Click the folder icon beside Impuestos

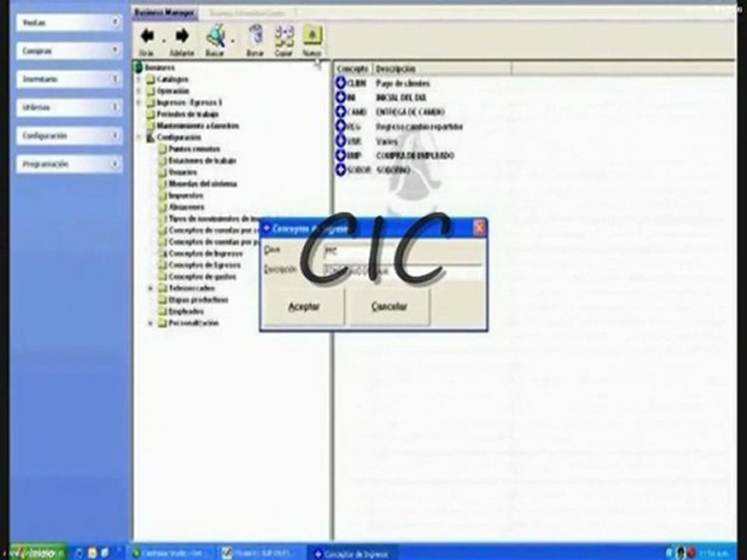pos(163,195)
